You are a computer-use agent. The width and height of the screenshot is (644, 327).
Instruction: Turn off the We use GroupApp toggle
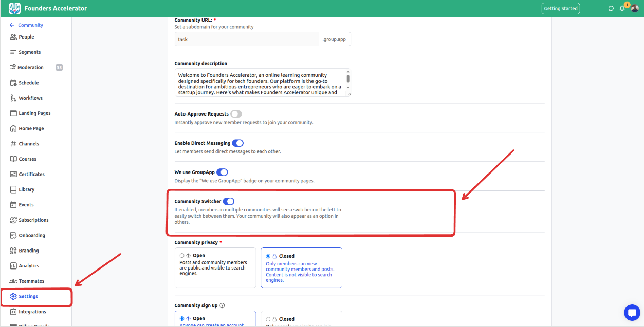click(x=222, y=172)
